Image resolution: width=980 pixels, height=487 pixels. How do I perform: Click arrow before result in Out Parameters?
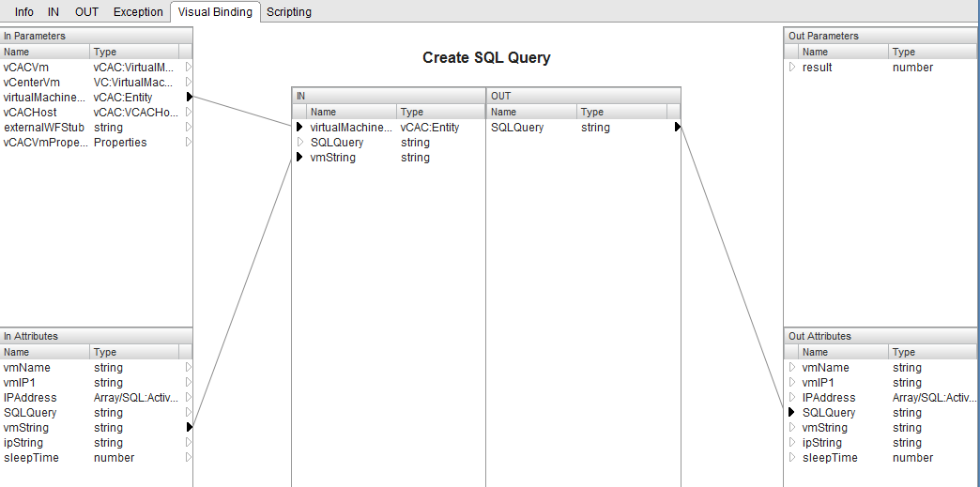click(791, 68)
